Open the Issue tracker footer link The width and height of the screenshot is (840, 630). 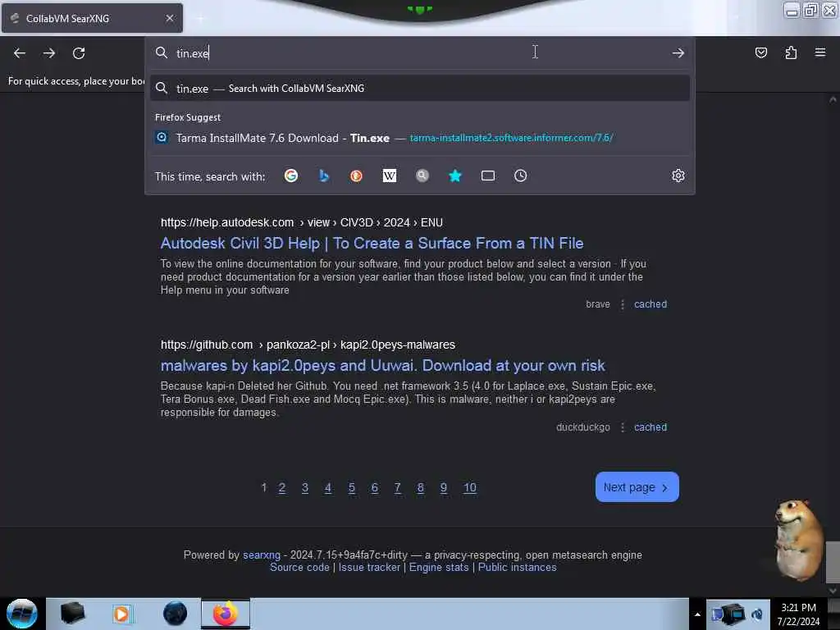point(369,568)
